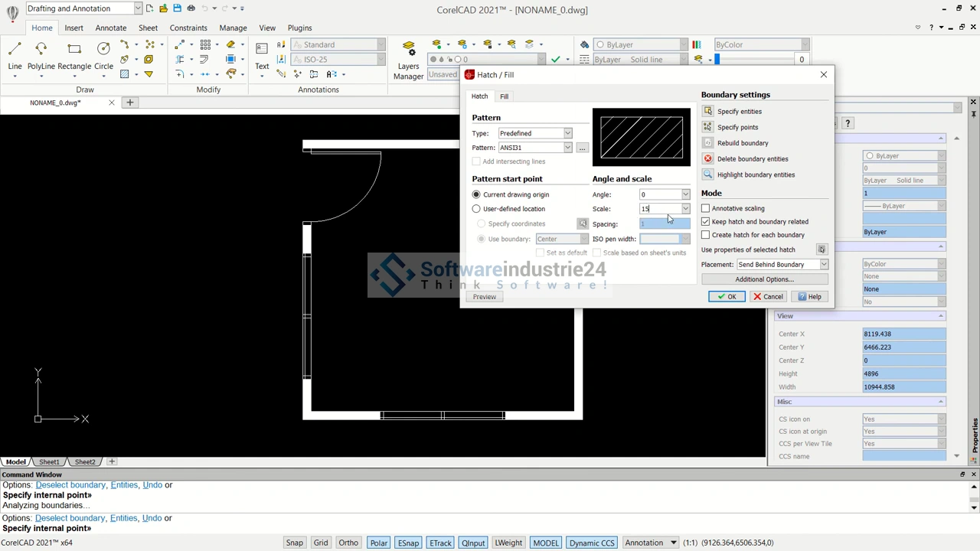Click the OK button
Viewport: 980px width, 551px height.
[727, 297]
